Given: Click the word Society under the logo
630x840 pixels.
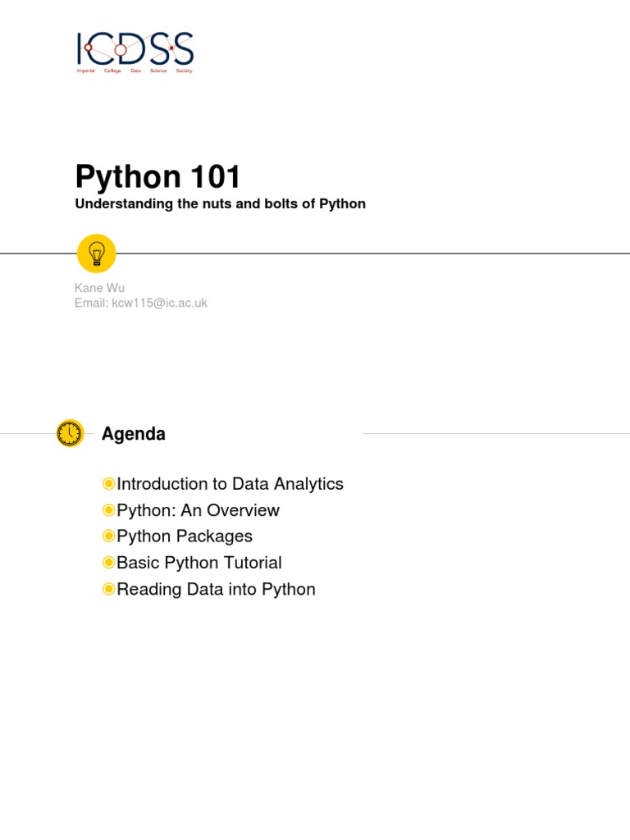Looking at the screenshot, I should click(184, 71).
